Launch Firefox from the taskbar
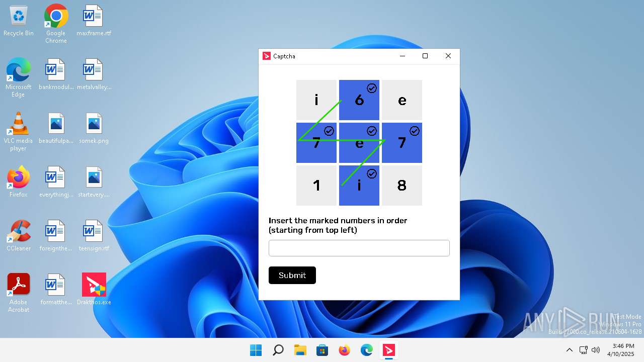 [x=345, y=350]
